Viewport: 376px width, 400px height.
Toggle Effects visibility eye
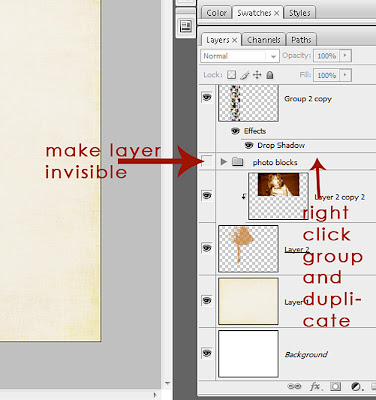[x=236, y=131]
